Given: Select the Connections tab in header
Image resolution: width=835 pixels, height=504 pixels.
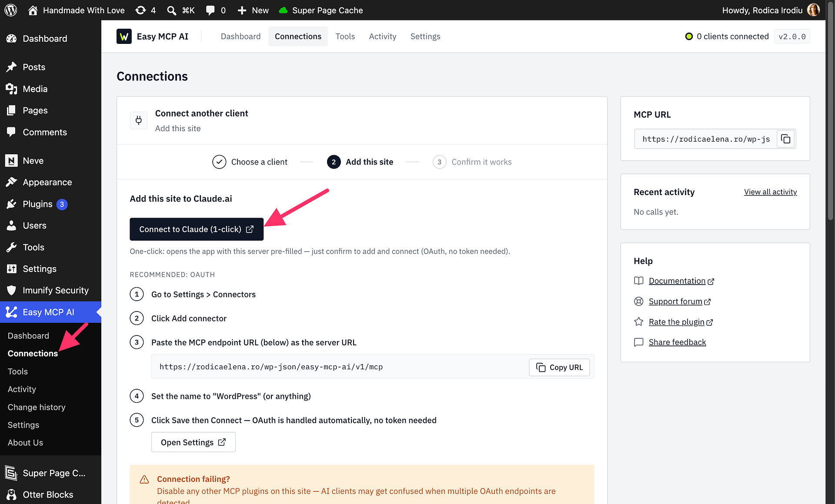Looking at the screenshot, I should (298, 36).
